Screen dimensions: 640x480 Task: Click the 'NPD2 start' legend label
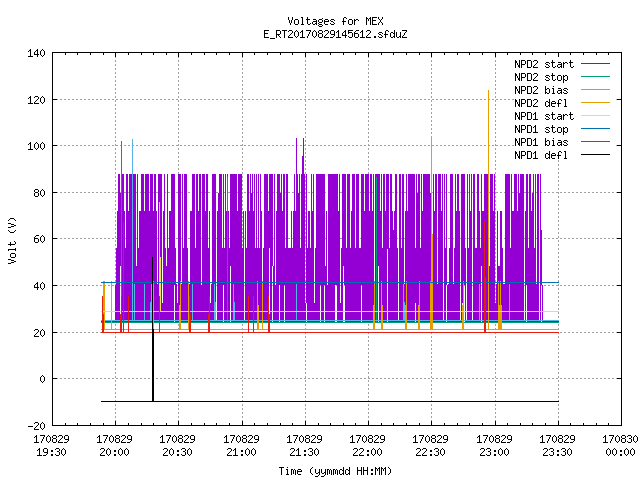(544, 64)
